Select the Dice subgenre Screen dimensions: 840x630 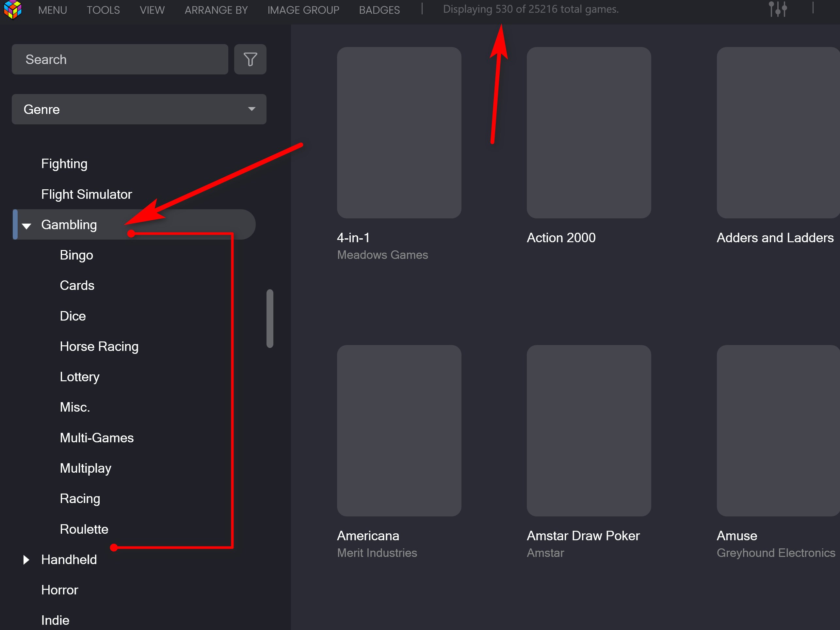(73, 316)
